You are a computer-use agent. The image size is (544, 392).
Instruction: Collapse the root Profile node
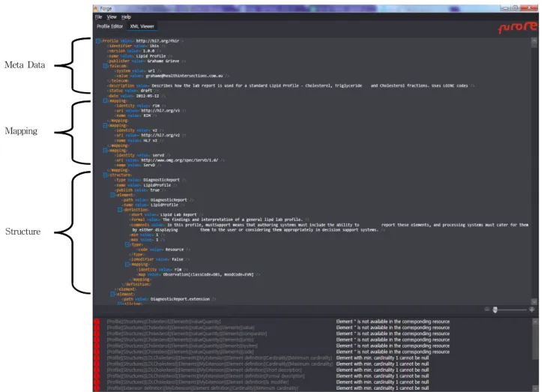pos(98,41)
